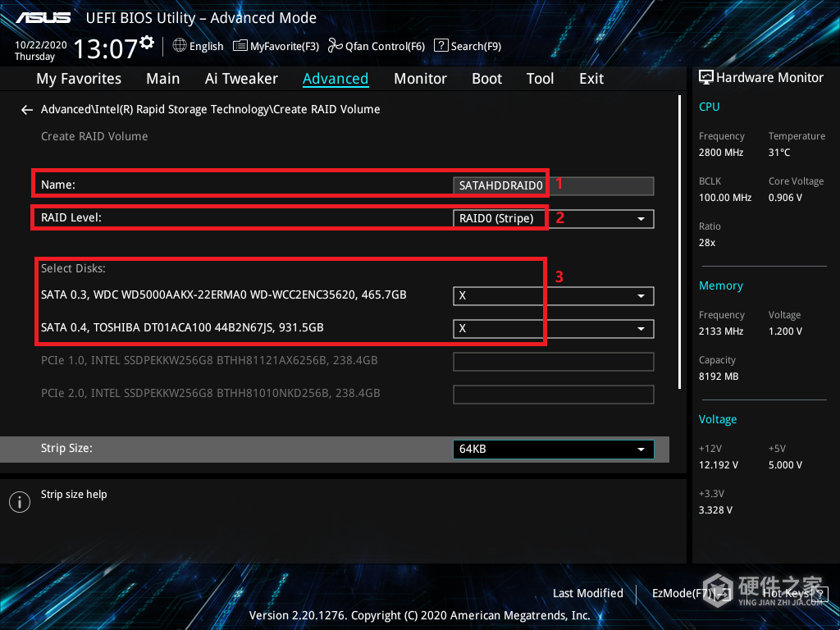Screen dimensions: 840x630
Task: Click the RAID Level label
Action: pyautogui.click(x=71, y=217)
